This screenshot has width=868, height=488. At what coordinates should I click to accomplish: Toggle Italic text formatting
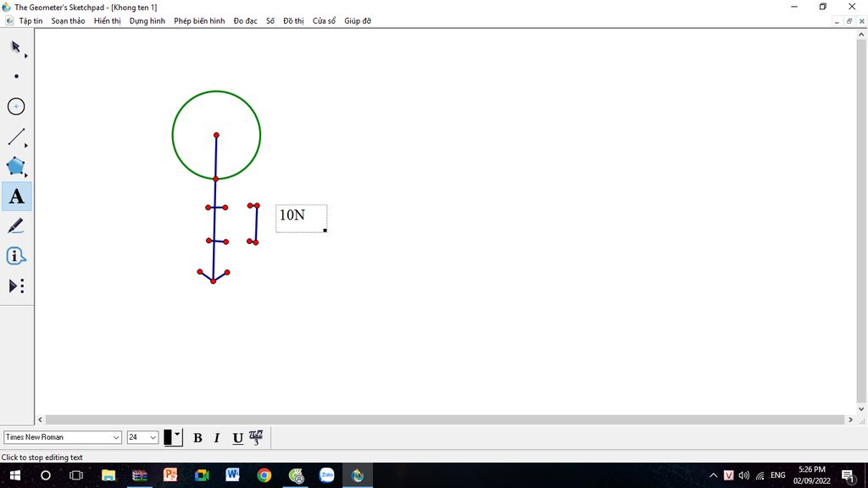click(x=217, y=438)
